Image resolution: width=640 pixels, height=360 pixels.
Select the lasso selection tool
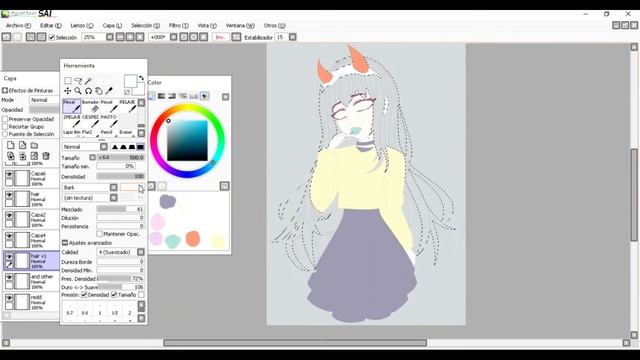tap(78, 81)
